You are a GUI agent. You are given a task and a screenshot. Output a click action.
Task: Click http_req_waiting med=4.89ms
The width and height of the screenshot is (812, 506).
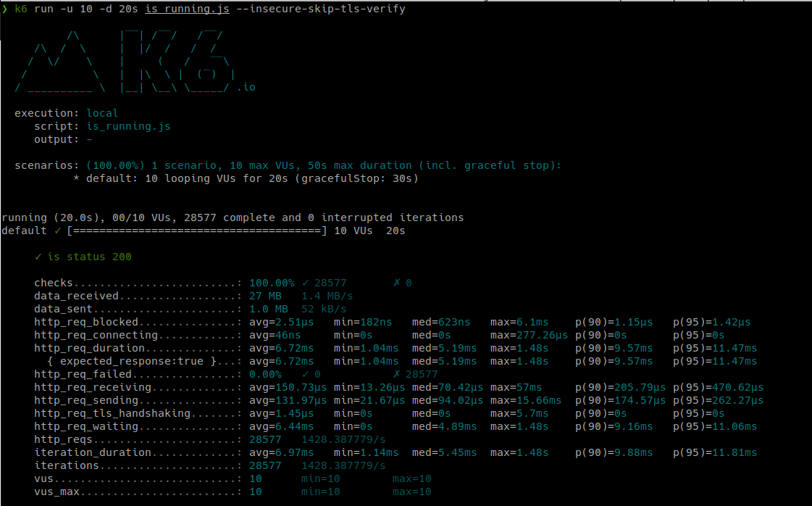point(444,426)
